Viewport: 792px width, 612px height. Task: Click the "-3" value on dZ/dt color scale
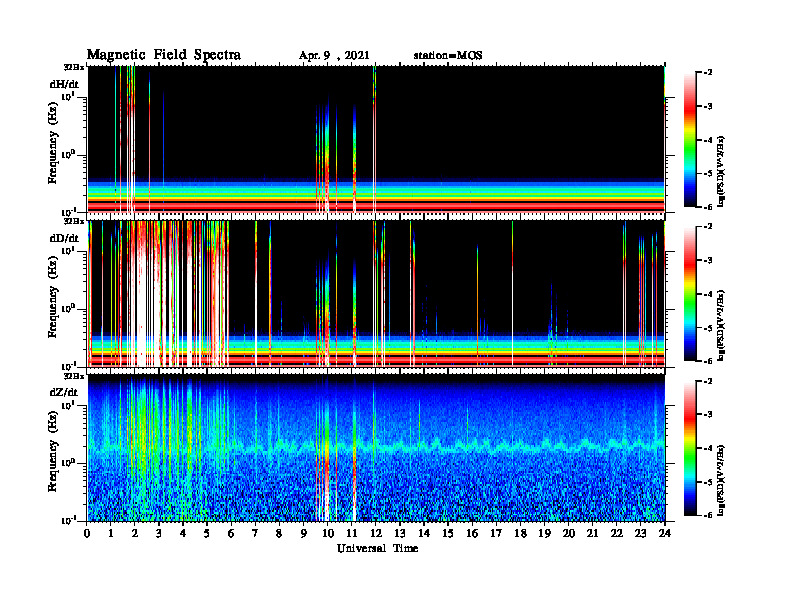tap(708, 414)
